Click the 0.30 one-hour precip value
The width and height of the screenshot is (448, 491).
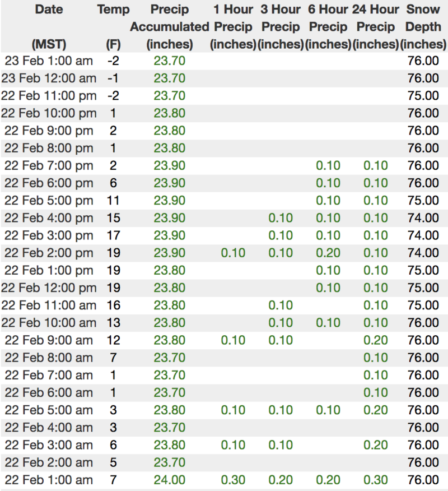coord(233,480)
